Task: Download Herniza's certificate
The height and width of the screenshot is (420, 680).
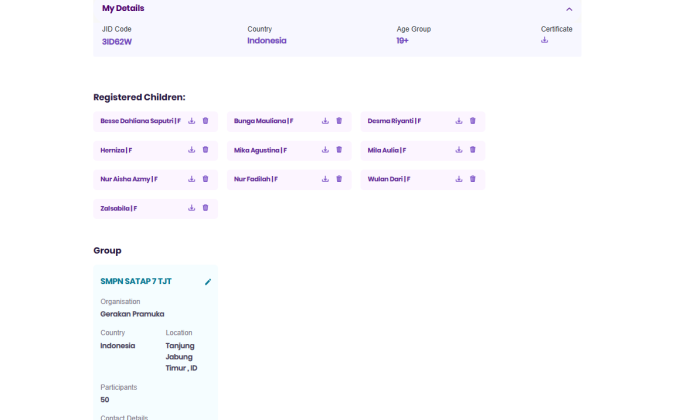Action: click(x=191, y=150)
